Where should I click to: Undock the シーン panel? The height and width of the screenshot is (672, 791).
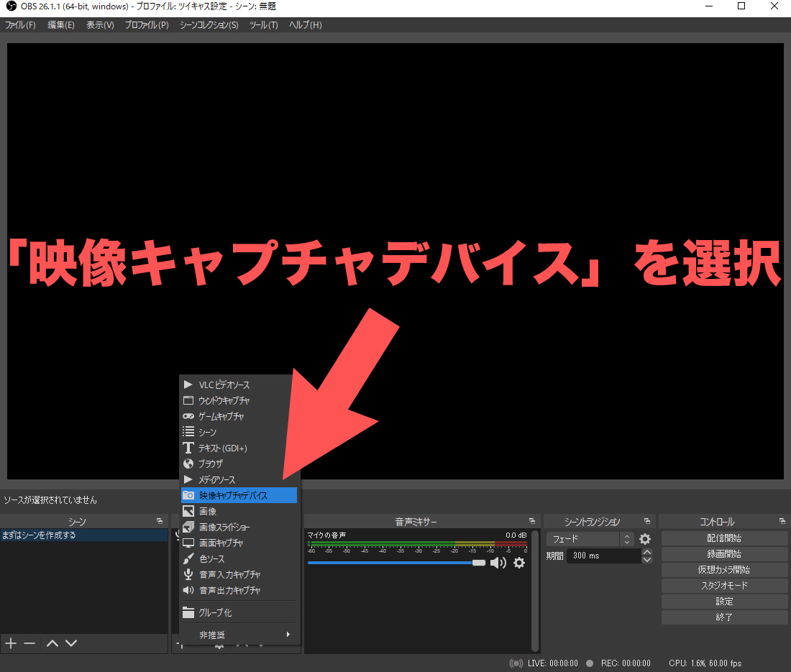tap(160, 521)
